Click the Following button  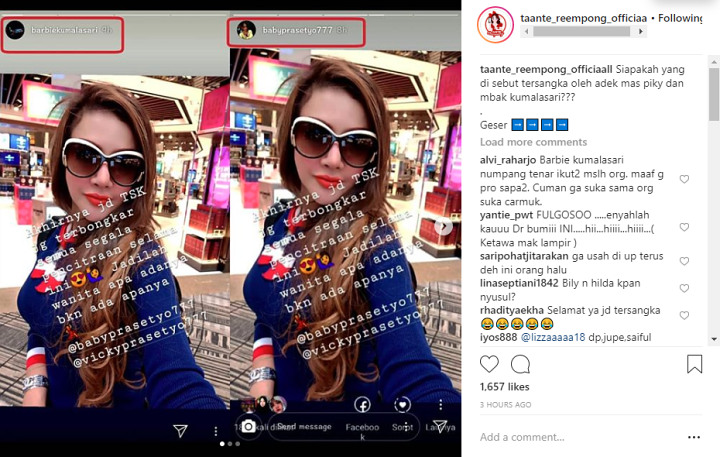[680, 18]
